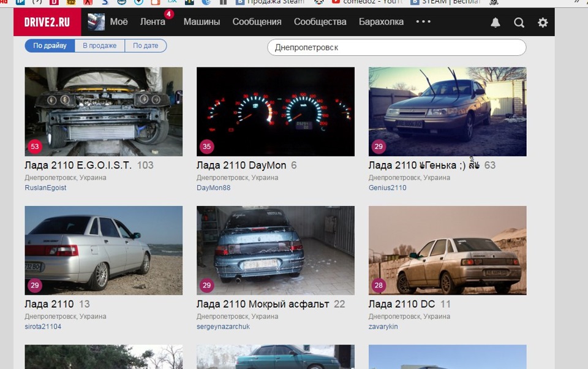
Task: Click the rating badge 29 on sirota21104's car
Action: pyautogui.click(x=35, y=285)
